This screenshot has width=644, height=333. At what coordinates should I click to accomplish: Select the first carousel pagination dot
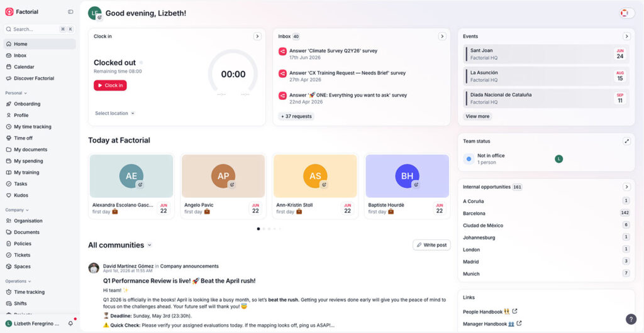(x=258, y=229)
